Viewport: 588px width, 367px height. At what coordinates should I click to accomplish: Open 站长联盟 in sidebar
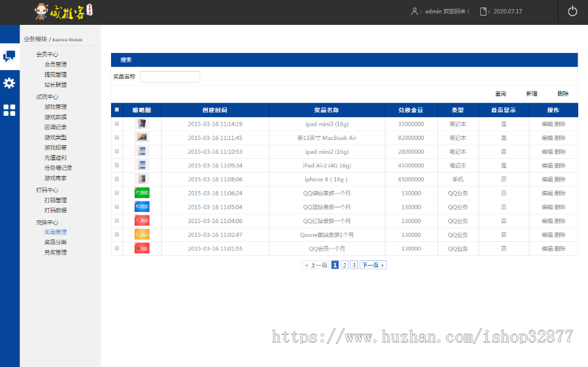click(x=56, y=85)
